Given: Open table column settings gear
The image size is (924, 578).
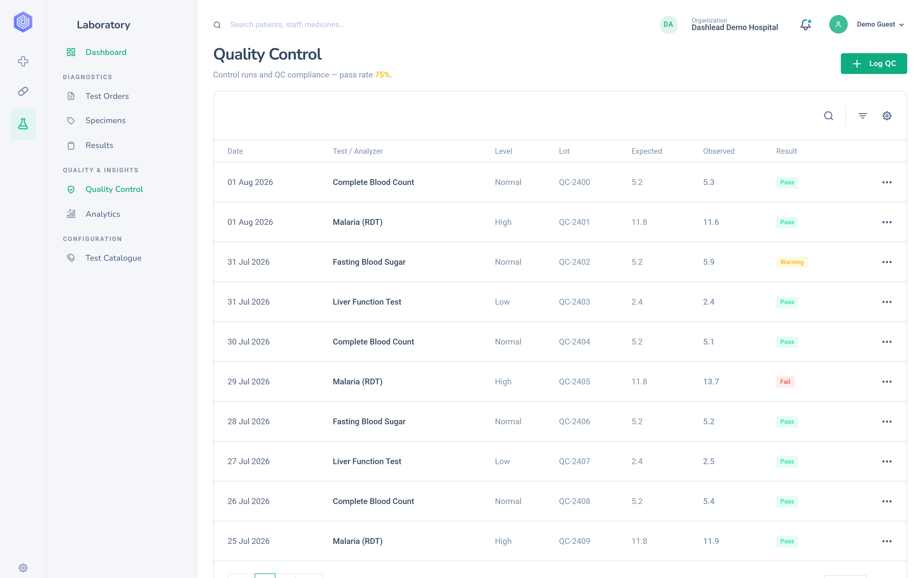Looking at the screenshot, I should [x=887, y=115].
